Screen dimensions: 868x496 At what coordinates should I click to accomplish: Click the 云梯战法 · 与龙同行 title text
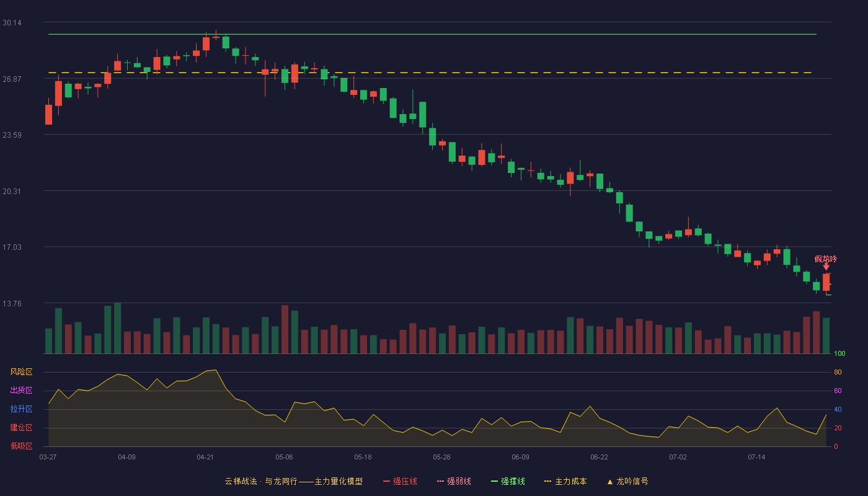[x=262, y=481]
